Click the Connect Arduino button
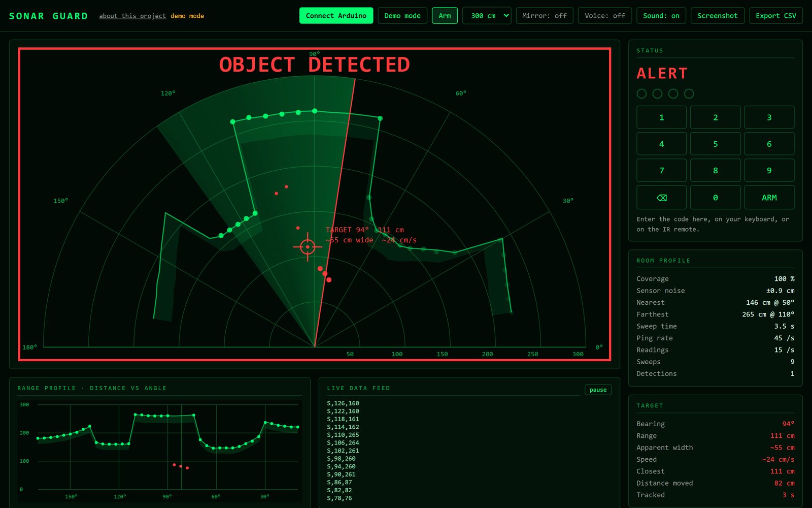The width and height of the screenshot is (812, 508). click(336, 16)
